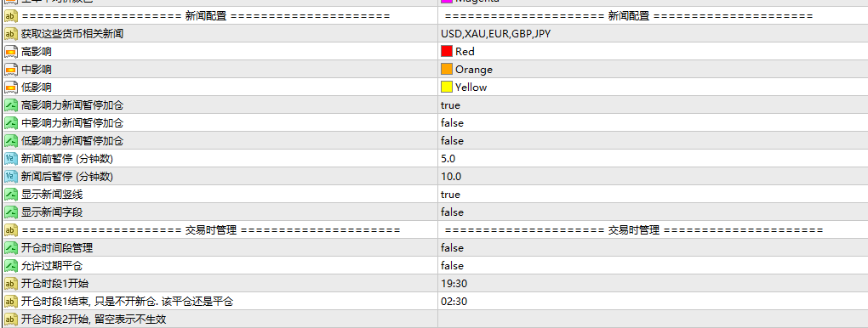Select the 开仓时段1结束 parameter label
The image size is (868, 328).
(127, 302)
